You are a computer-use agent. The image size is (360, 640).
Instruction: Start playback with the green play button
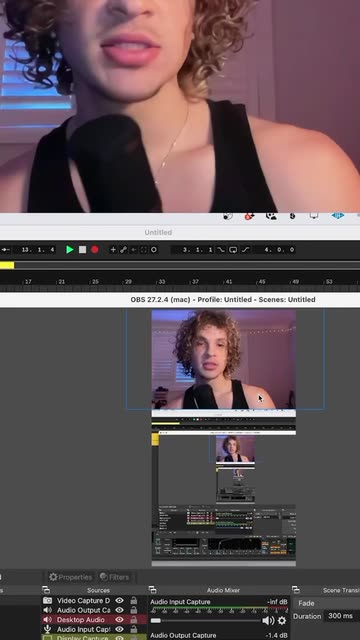tap(70, 249)
